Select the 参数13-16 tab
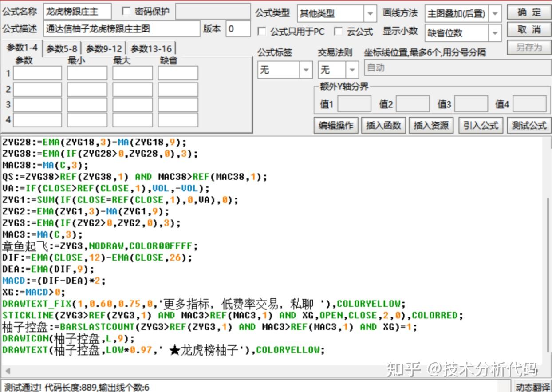The height and width of the screenshot is (392, 552). click(x=151, y=49)
